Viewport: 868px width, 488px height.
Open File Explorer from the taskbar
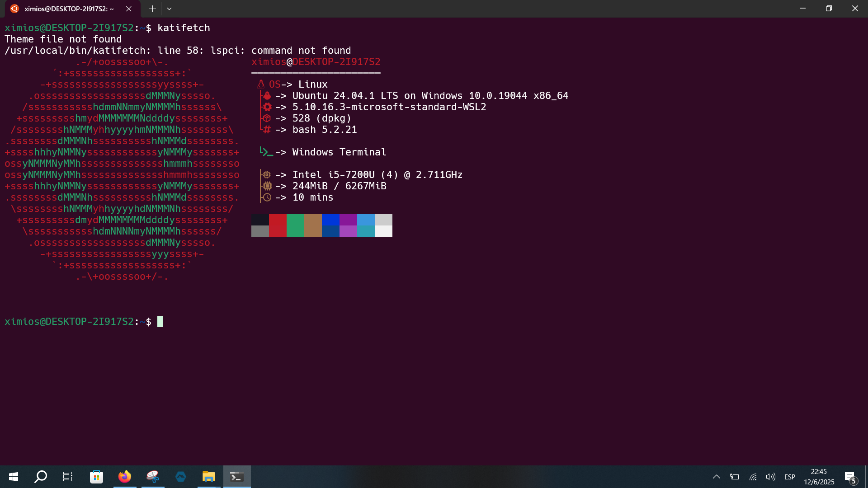208,476
